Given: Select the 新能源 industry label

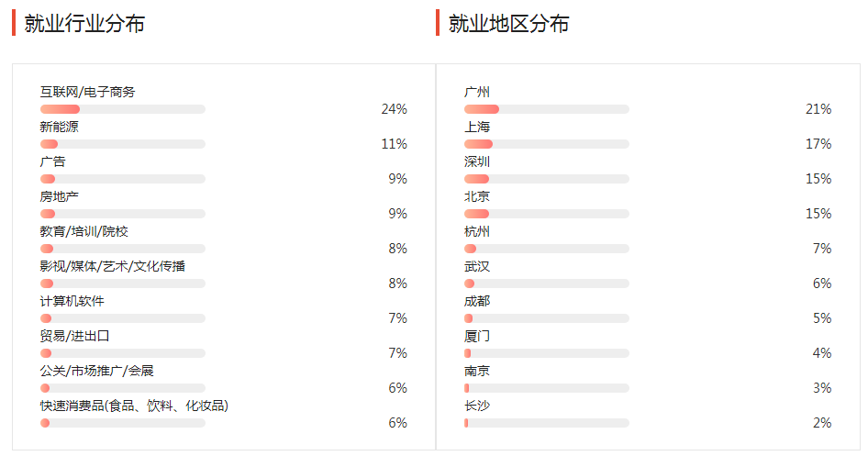Looking at the screenshot, I should pyautogui.click(x=59, y=127).
